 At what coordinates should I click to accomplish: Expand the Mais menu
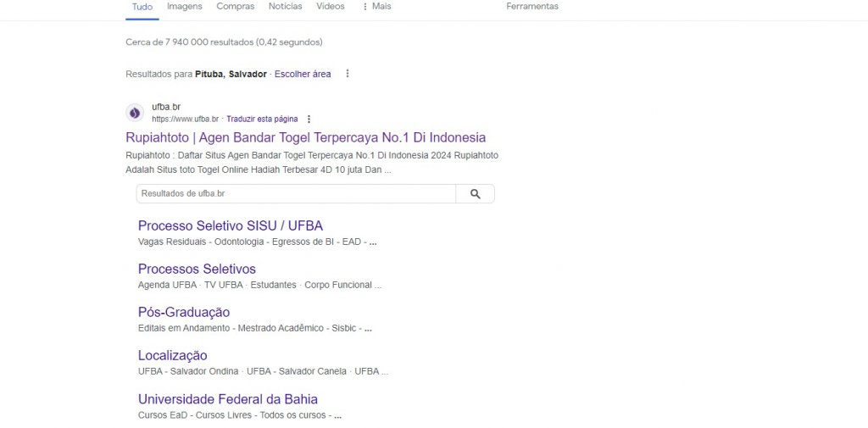(376, 7)
